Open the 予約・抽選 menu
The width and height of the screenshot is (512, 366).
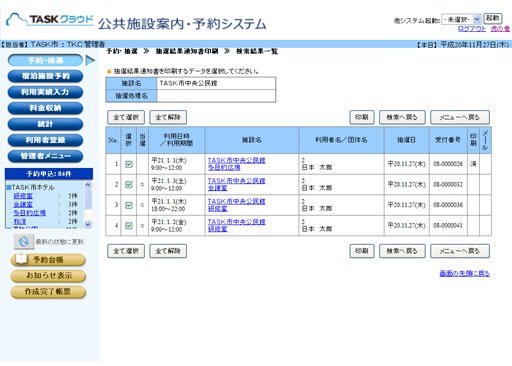tap(45, 60)
